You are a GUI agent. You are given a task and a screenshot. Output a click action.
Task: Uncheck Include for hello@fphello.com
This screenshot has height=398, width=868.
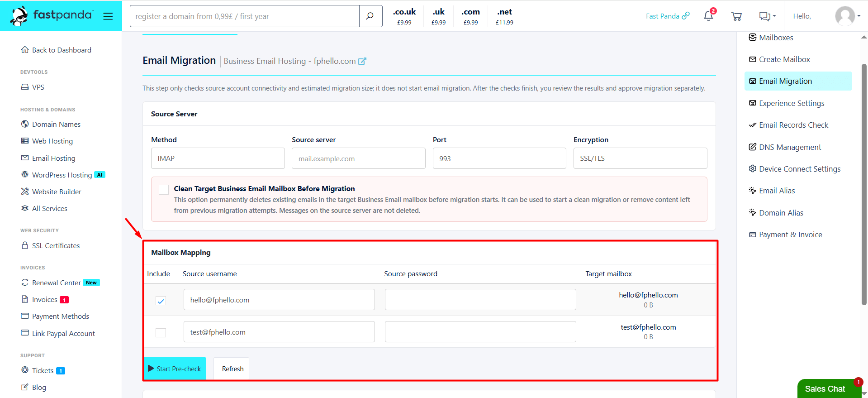(x=161, y=301)
